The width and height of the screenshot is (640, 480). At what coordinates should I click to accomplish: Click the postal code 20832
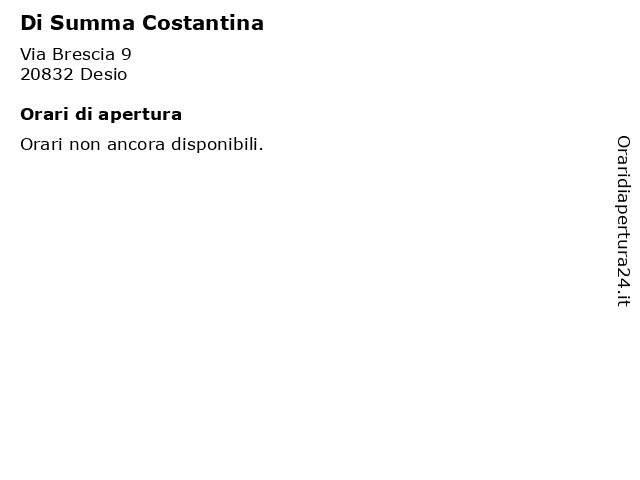[47, 75]
